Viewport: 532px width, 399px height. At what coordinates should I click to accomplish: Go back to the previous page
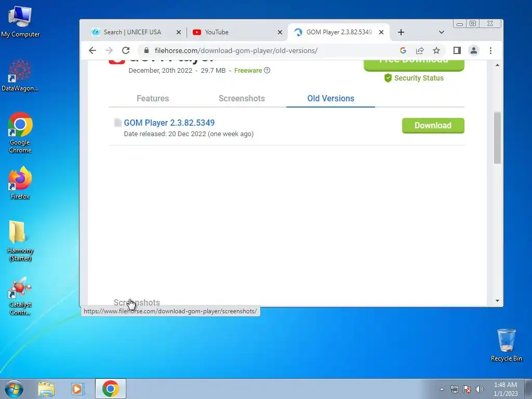(x=92, y=50)
